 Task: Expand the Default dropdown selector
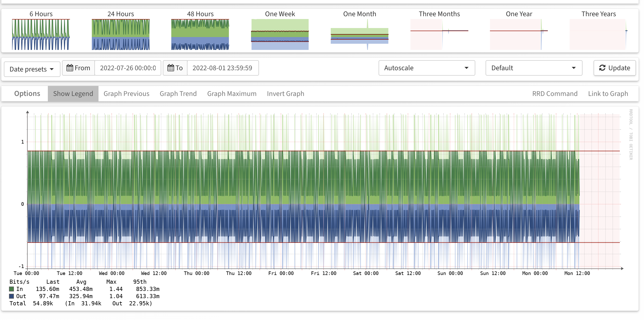(533, 68)
